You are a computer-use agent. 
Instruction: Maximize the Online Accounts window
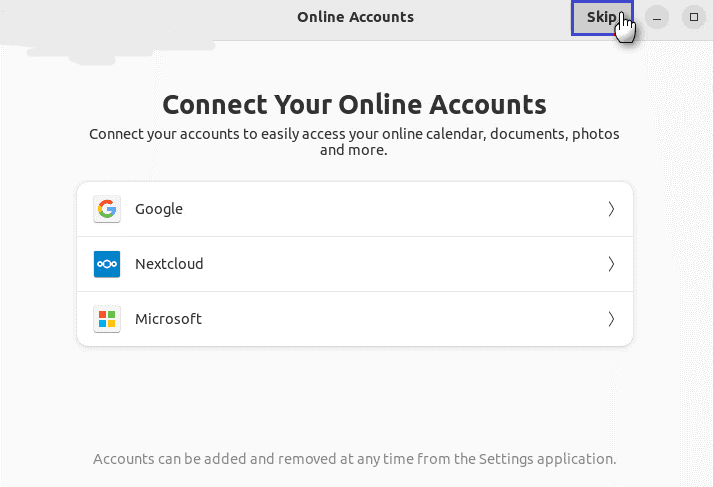(x=693, y=18)
